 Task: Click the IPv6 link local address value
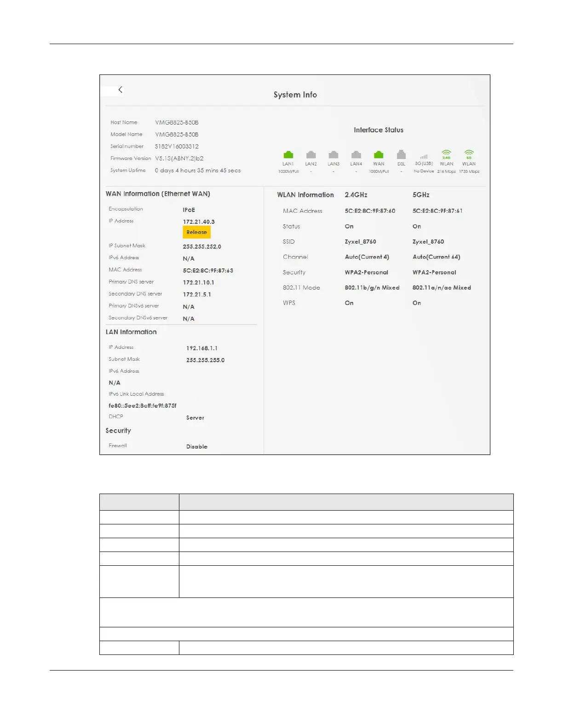[x=143, y=406]
